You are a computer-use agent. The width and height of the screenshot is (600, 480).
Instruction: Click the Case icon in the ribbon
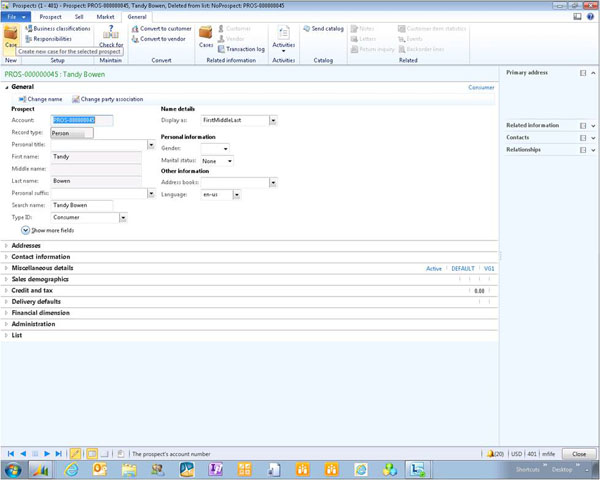pyautogui.click(x=11, y=35)
